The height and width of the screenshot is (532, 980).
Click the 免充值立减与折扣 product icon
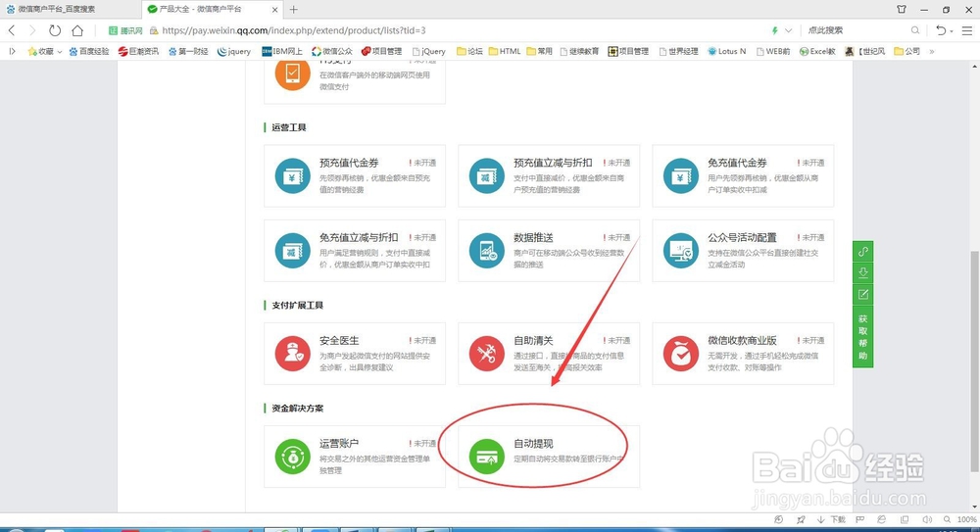click(292, 250)
